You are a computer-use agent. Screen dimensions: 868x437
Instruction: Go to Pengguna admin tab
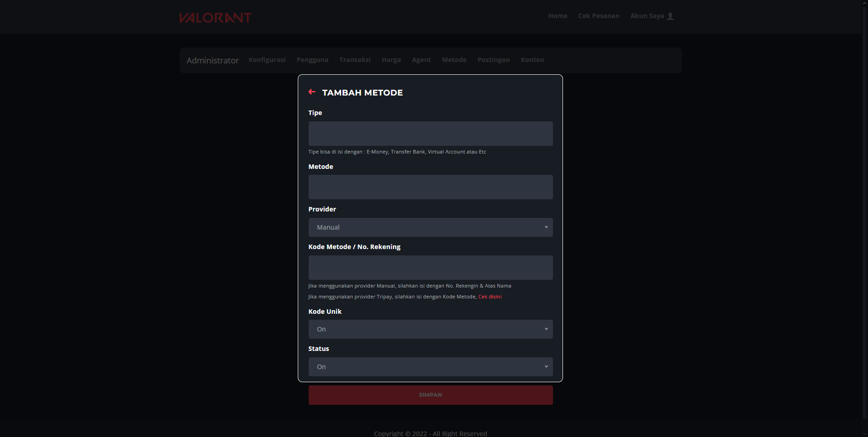tap(312, 60)
